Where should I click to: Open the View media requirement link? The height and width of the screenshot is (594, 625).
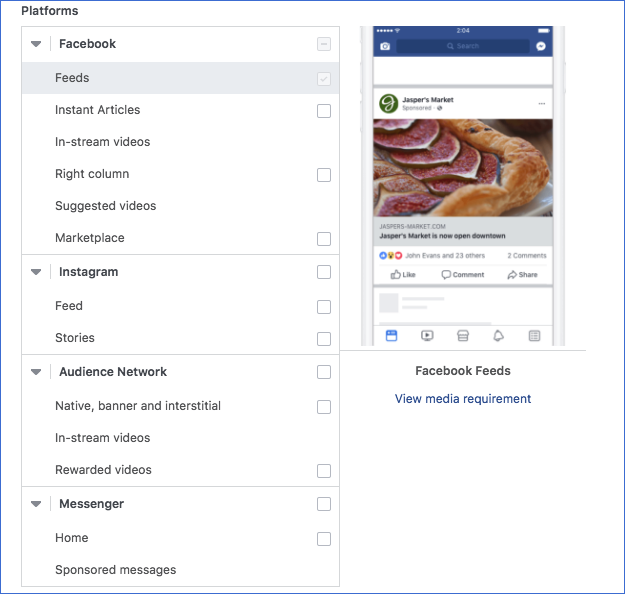pyautogui.click(x=463, y=399)
